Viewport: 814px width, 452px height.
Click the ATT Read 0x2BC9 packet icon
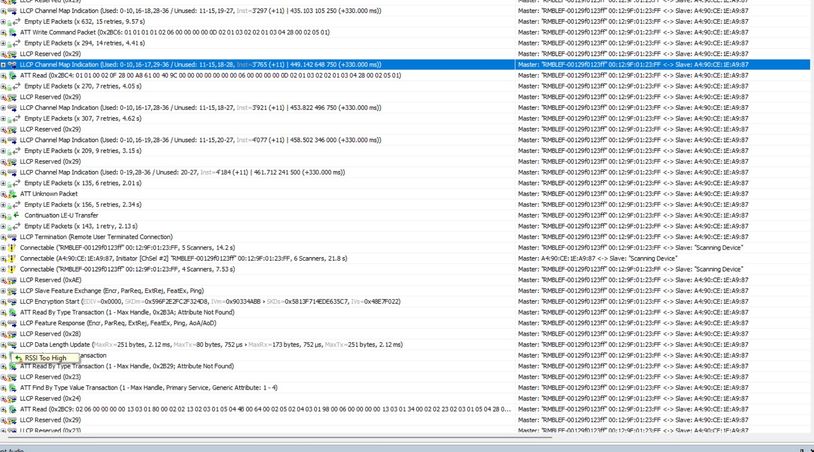pos(12,409)
